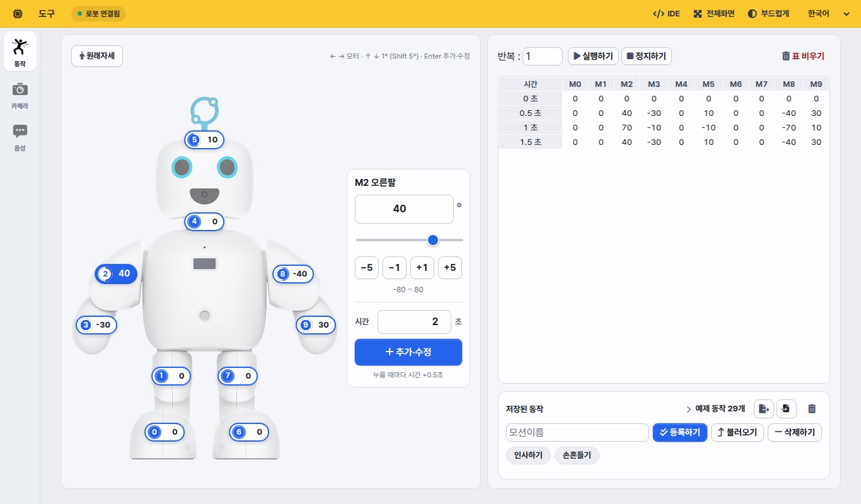Image resolution: width=861 pixels, height=504 pixels.
Task: Select motor 1 right leg badge
Action: [x=171, y=376]
